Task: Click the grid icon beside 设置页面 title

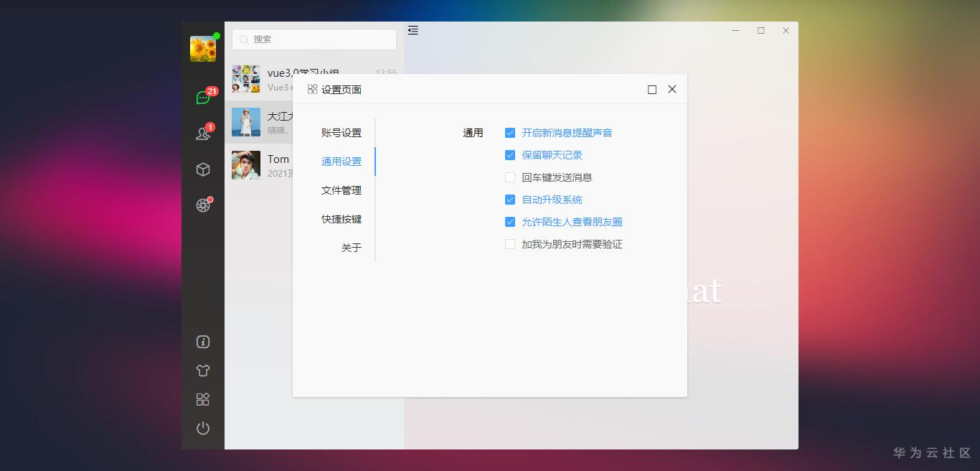Action: [x=313, y=89]
